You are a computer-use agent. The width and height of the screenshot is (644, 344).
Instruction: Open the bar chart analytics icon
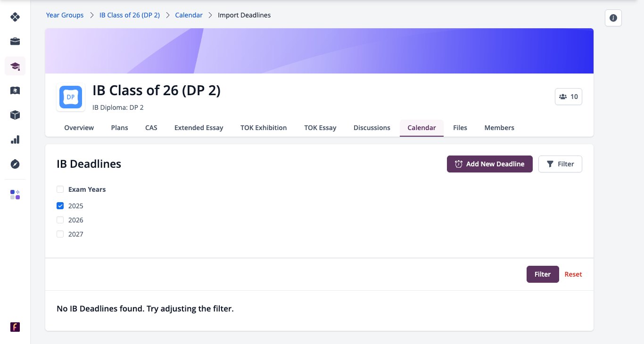pyautogui.click(x=15, y=139)
